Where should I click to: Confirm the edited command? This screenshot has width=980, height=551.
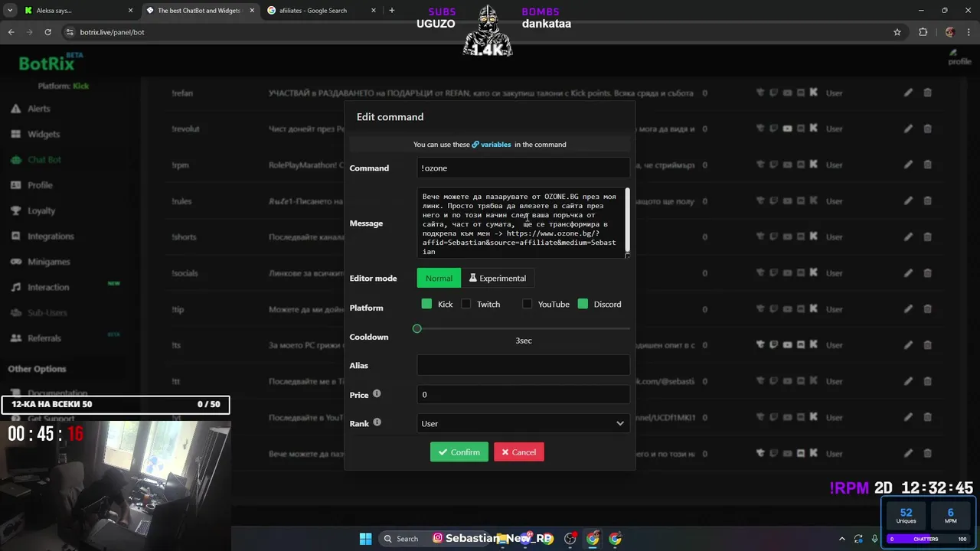(x=459, y=452)
